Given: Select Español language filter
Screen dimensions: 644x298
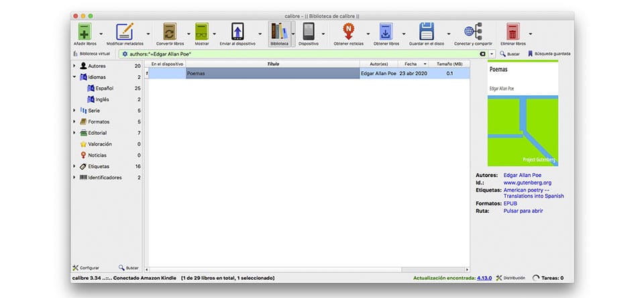Looking at the screenshot, I should tap(104, 88).
